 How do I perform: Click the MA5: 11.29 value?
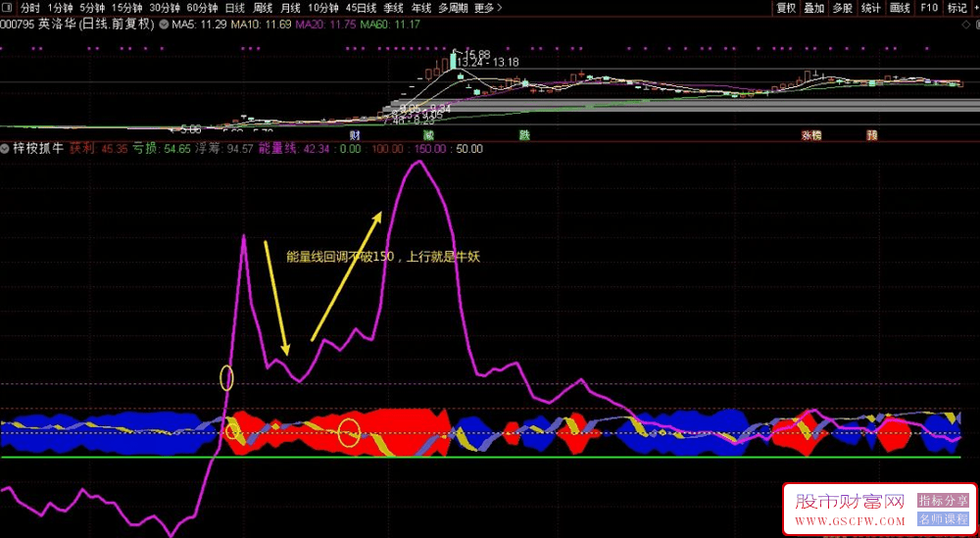tap(199, 25)
